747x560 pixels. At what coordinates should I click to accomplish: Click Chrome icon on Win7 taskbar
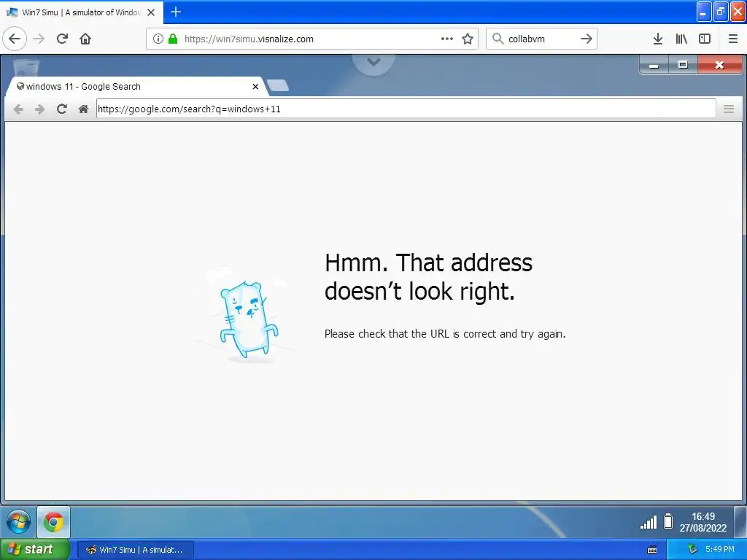53,522
